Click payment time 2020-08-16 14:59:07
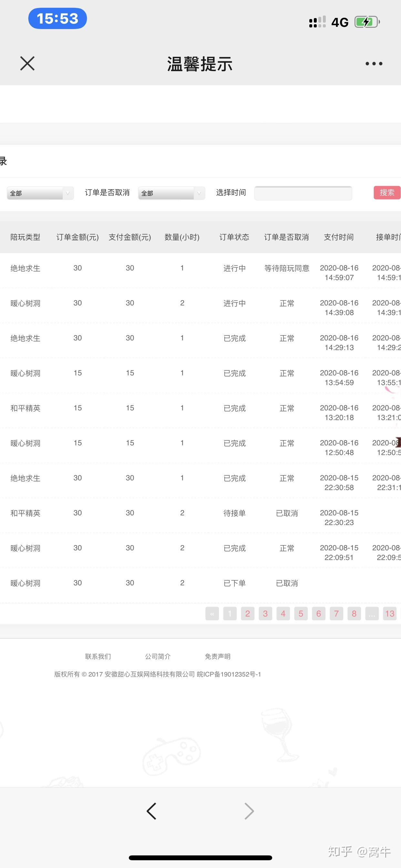 pyautogui.click(x=339, y=273)
